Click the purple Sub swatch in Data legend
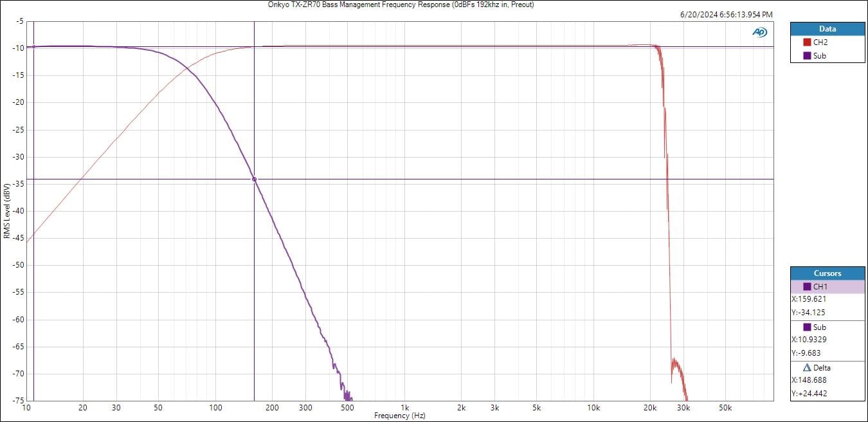Image resolution: width=868 pixels, height=422 pixels. click(808, 56)
